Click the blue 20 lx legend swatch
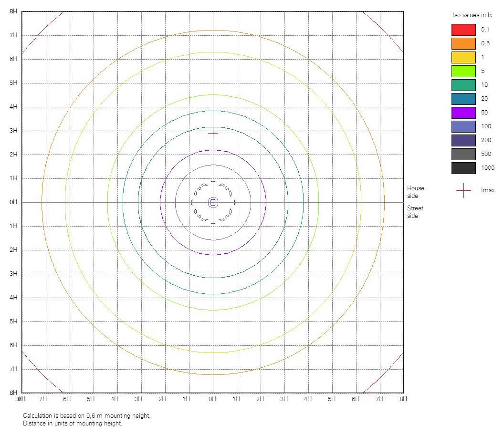Viewport: 504px width, 435px height. (x=463, y=99)
